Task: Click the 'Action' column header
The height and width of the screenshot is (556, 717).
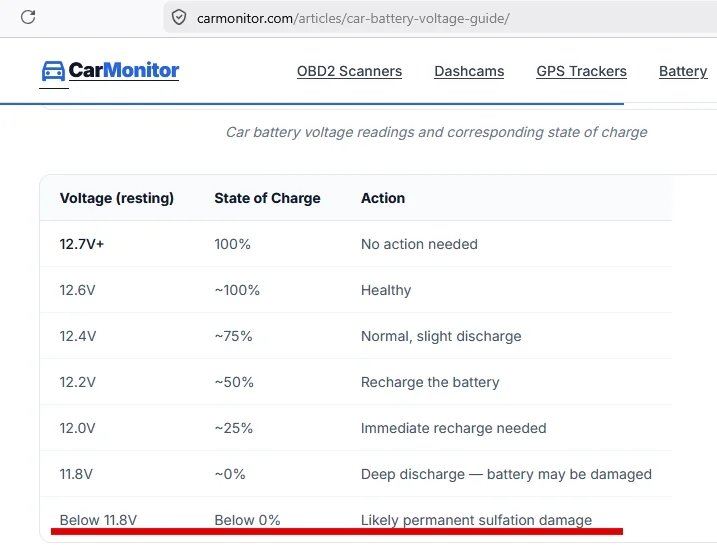Action: coord(383,198)
